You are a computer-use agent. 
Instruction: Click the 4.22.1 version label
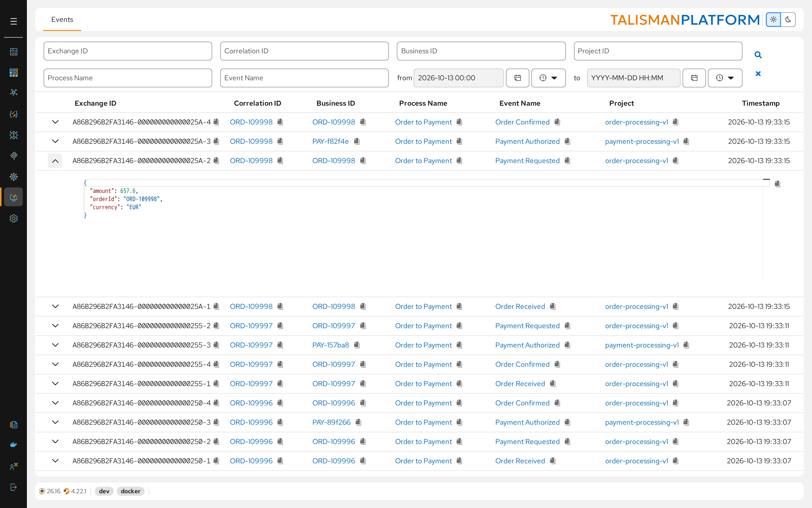click(78, 491)
